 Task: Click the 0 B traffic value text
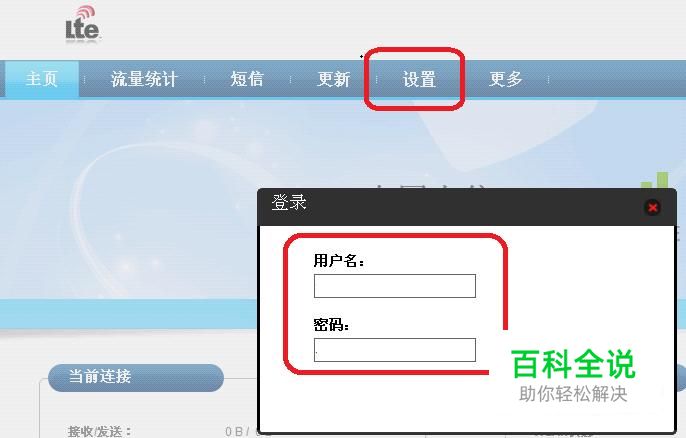click(234, 431)
